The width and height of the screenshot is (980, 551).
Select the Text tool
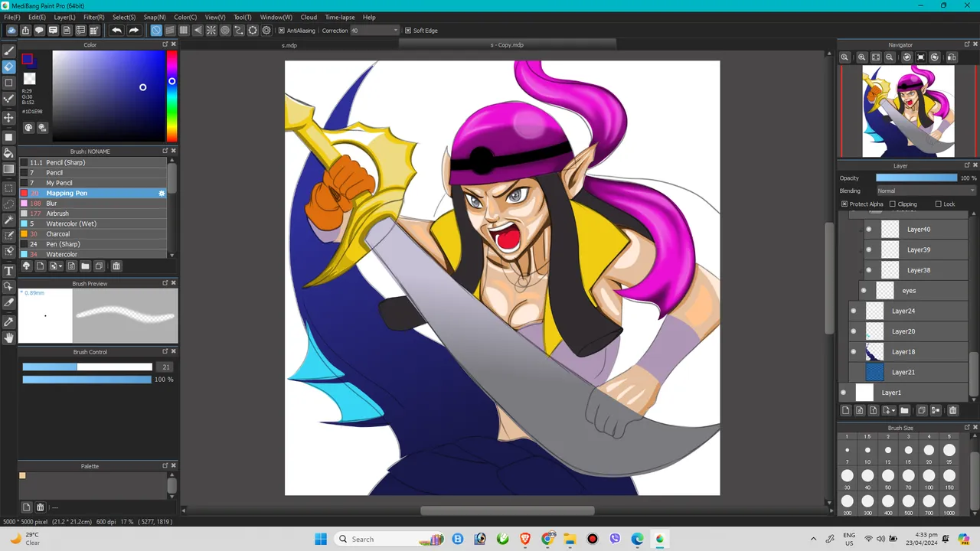pyautogui.click(x=9, y=271)
